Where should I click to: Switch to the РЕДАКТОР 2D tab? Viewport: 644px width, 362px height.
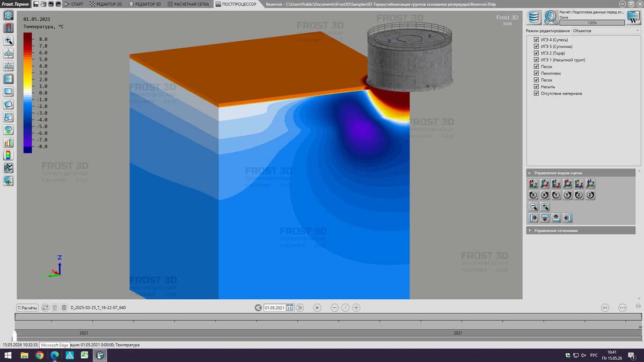106,4
